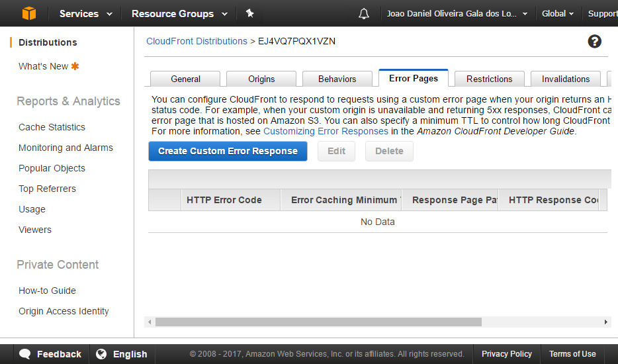Expand the Resource Groups dropdown

[x=179, y=14]
